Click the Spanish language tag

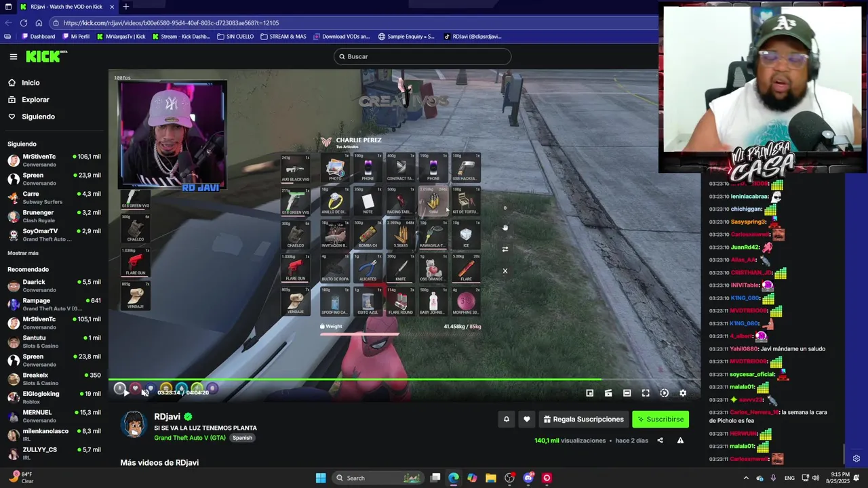coord(242,438)
